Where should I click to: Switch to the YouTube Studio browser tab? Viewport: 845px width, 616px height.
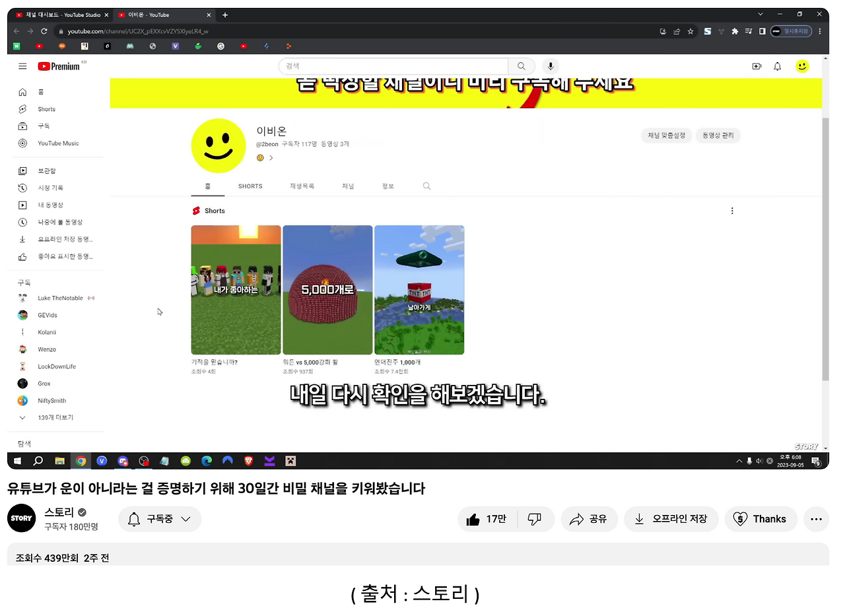click(62, 15)
